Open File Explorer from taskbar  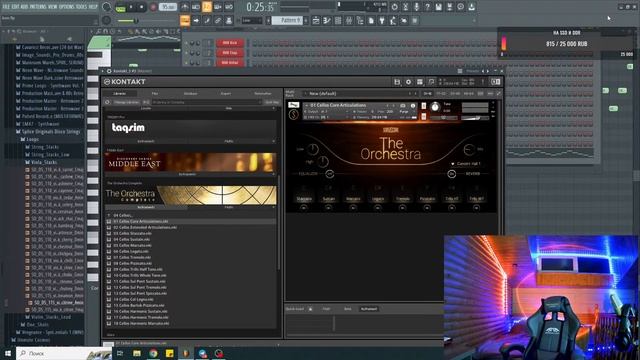[x=137, y=353]
